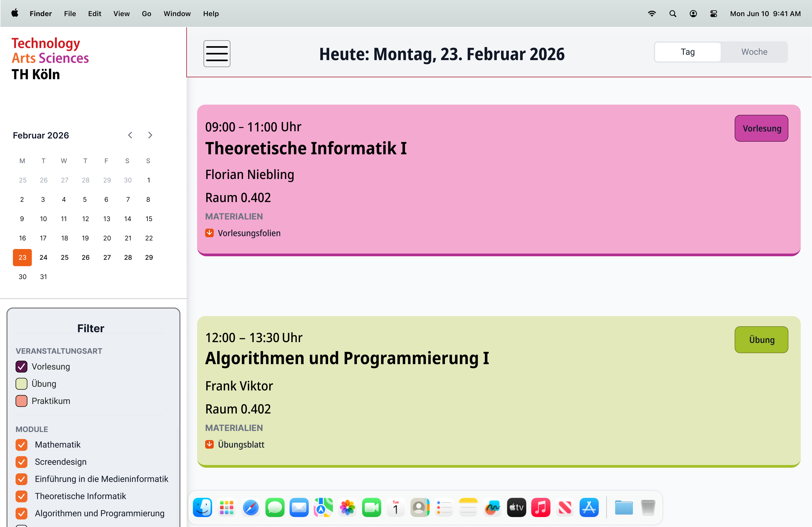Open the Music app in dock
The height and width of the screenshot is (527, 812).
[541, 508]
